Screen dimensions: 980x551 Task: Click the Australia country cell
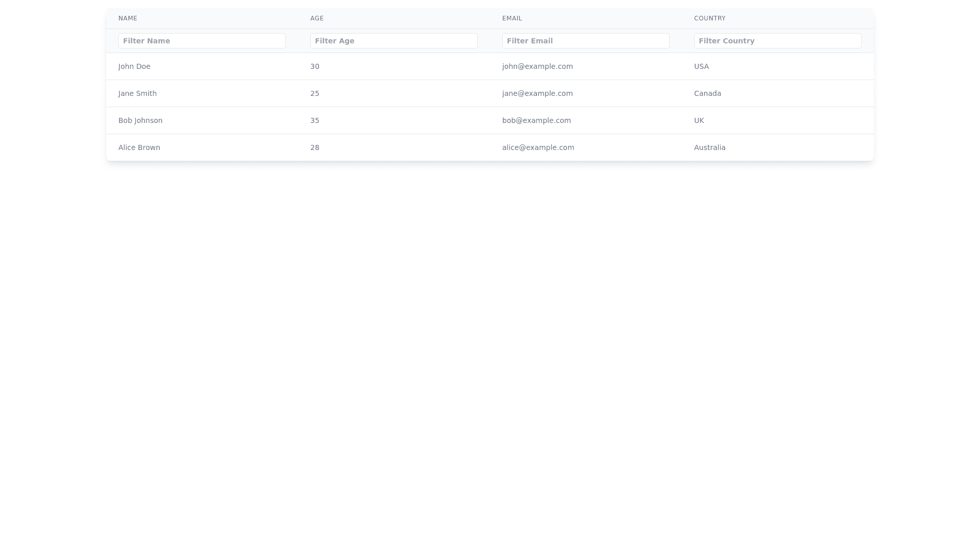click(x=709, y=147)
